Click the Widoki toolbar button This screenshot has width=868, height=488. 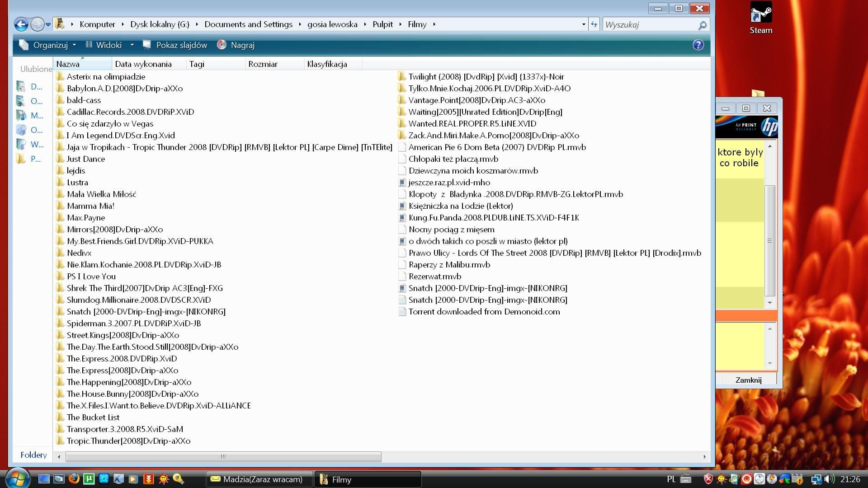click(104, 45)
